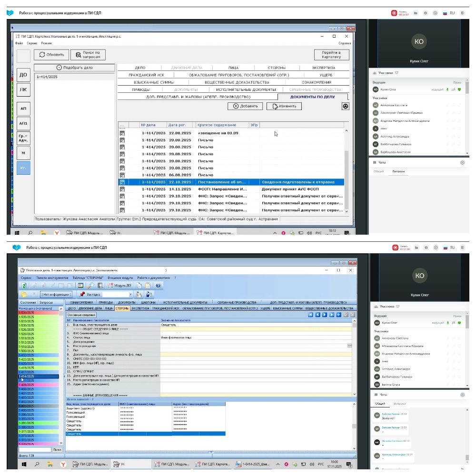Image resolution: width=476 pixels, height=476 pixels.
Task: Open Поиск по запросам search
Action: (88, 54)
